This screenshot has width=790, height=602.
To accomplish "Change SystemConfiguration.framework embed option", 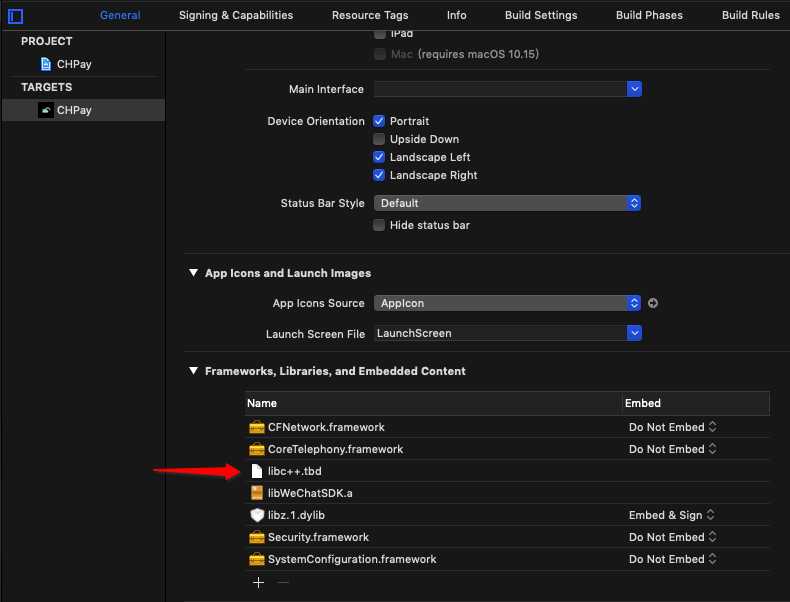I will [x=673, y=559].
